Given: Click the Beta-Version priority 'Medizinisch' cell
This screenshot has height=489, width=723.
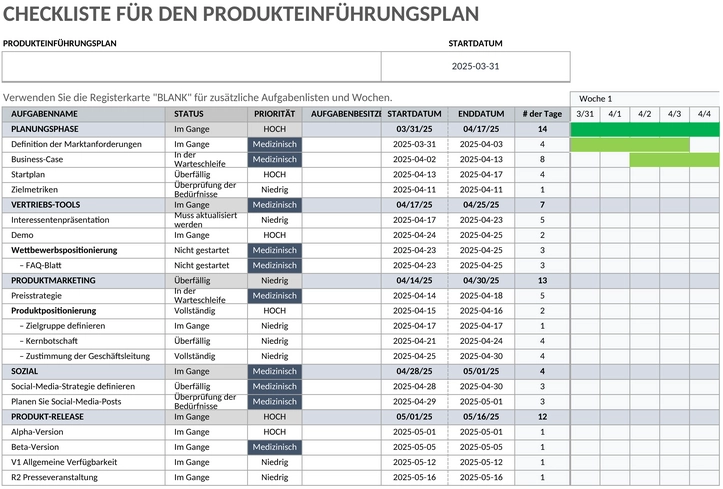Looking at the screenshot, I should (274, 447).
